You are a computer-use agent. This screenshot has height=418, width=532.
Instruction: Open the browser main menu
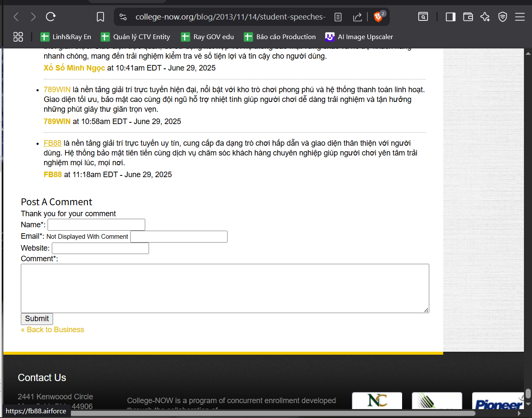pyautogui.click(x=520, y=17)
